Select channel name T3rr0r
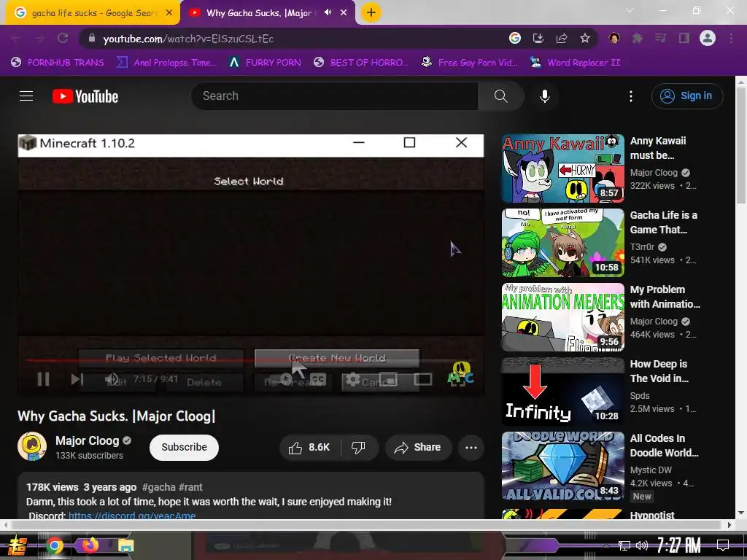The width and height of the screenshot is (747, 560). pos(642,246)
